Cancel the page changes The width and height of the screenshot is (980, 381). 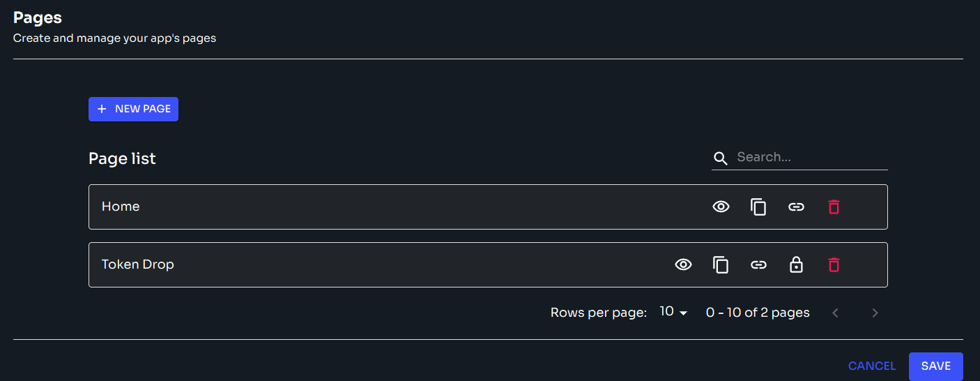click(871, 366)
